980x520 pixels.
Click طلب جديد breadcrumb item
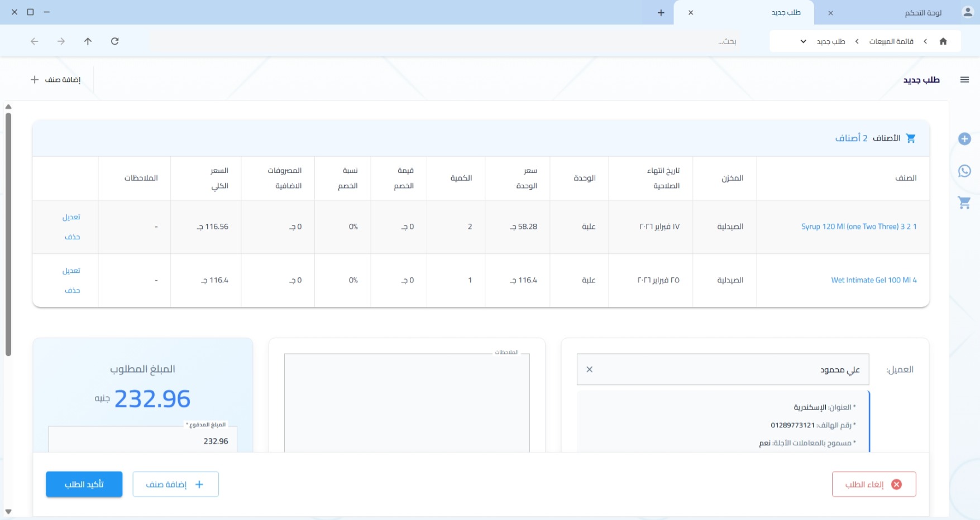831,41
